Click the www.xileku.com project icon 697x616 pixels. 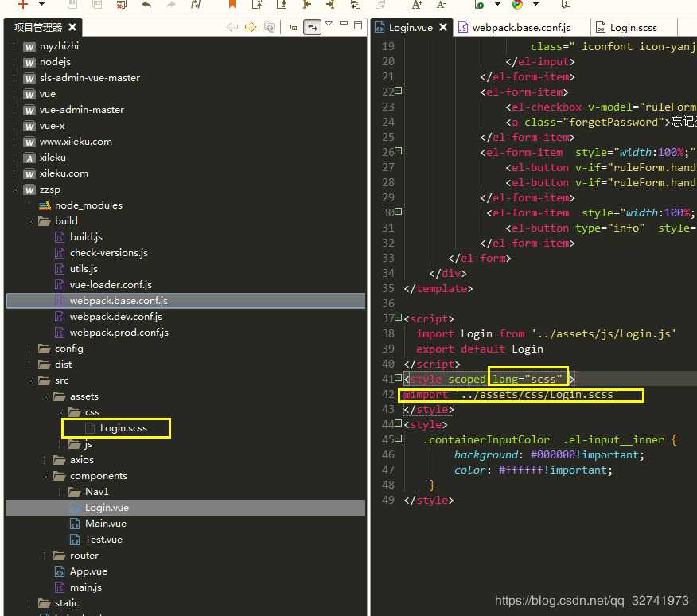click(x=29, y=142)
